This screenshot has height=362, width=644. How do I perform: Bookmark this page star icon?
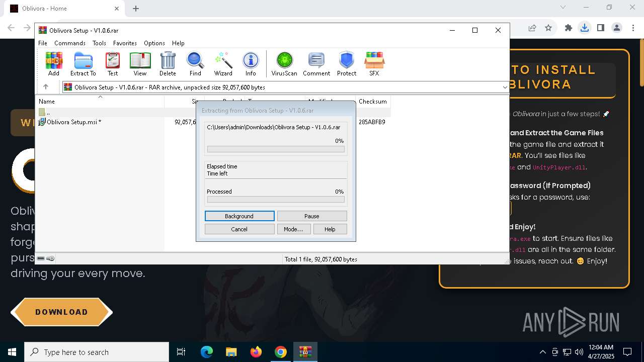tap(548, 28)
